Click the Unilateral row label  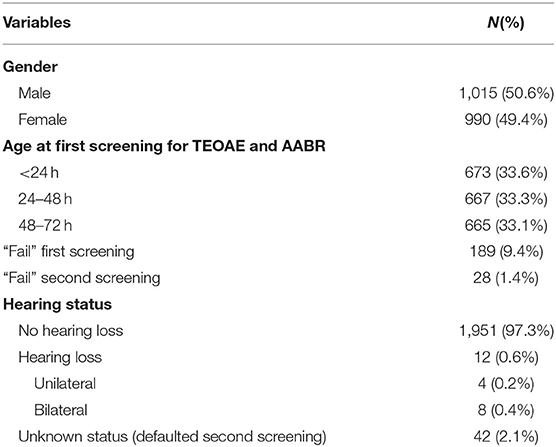(65, 384)
